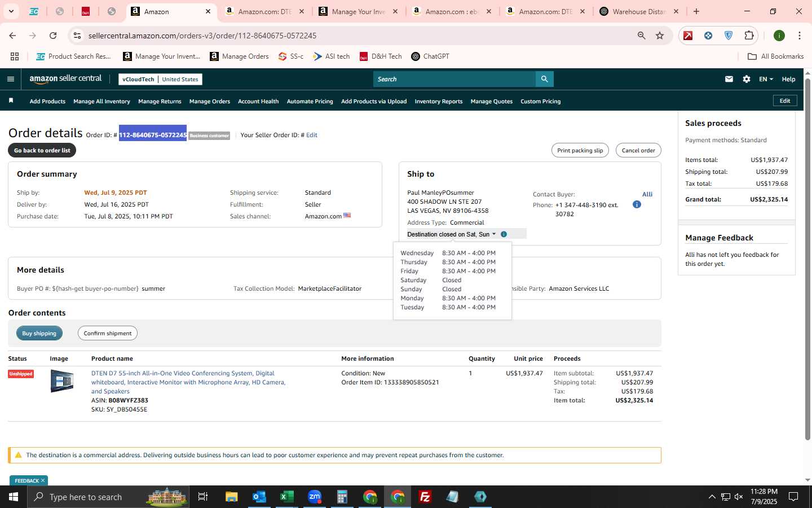Bookmark page with star icon

coord(660,36)
